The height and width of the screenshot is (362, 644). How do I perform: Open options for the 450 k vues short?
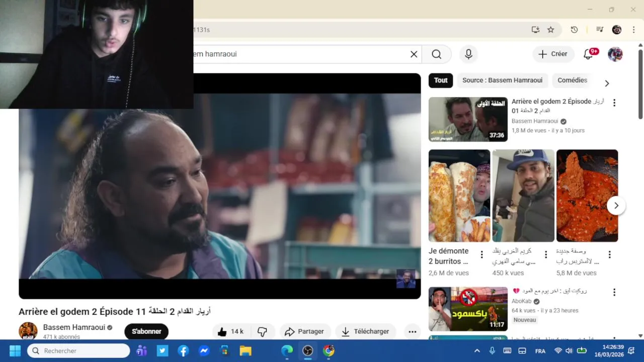pyautogui.click(x=546, y=255)
